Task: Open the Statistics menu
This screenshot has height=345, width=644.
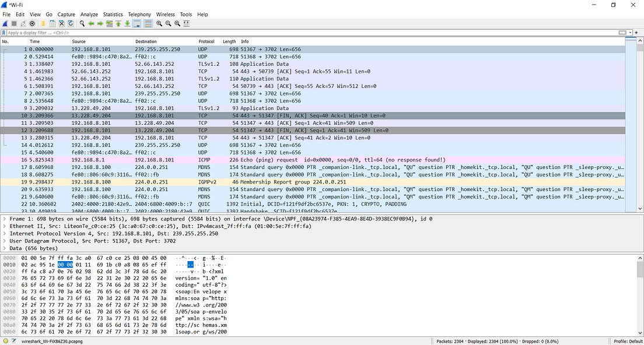Action: 113,15
